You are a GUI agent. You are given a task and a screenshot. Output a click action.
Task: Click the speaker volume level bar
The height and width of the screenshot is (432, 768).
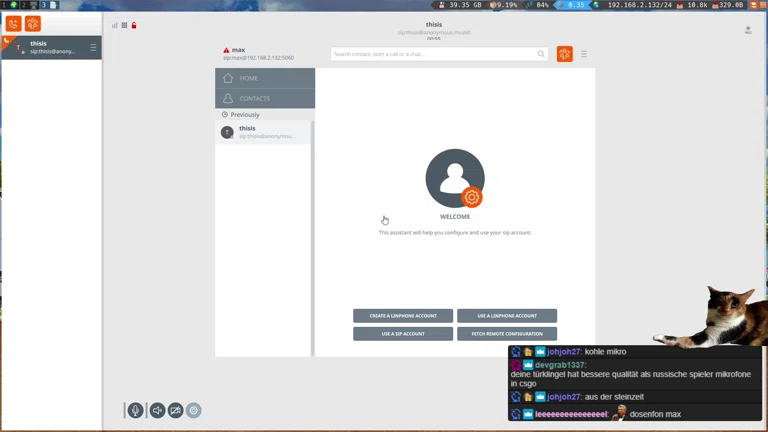pyautogui.click(x=146, y=410)
